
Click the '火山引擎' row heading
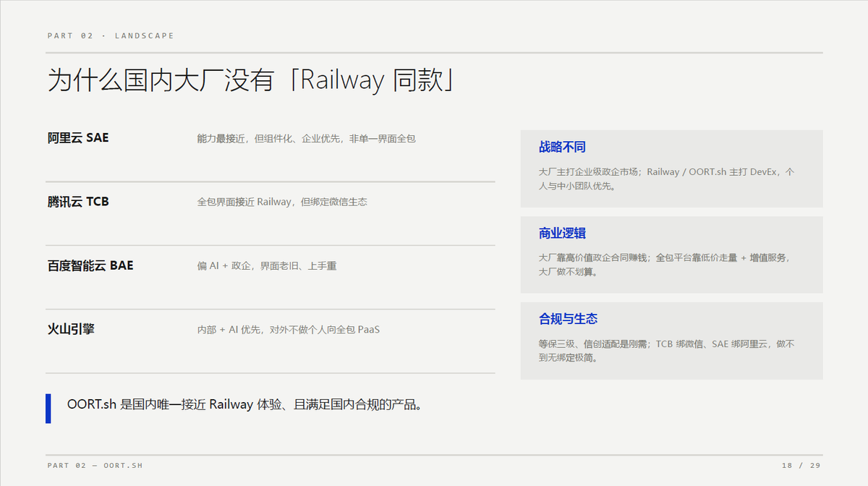(71, 329)
